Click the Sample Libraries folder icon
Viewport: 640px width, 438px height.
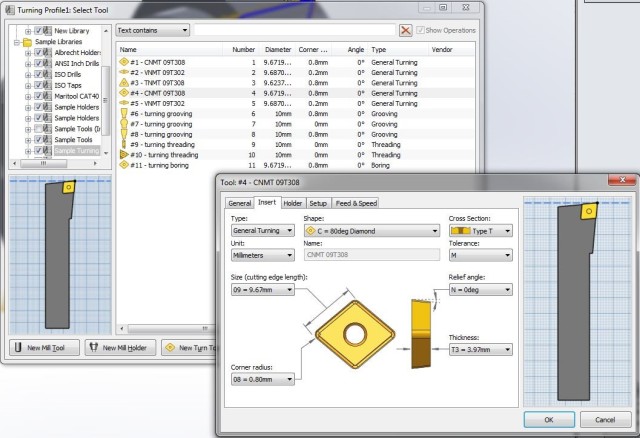(27, 42)
